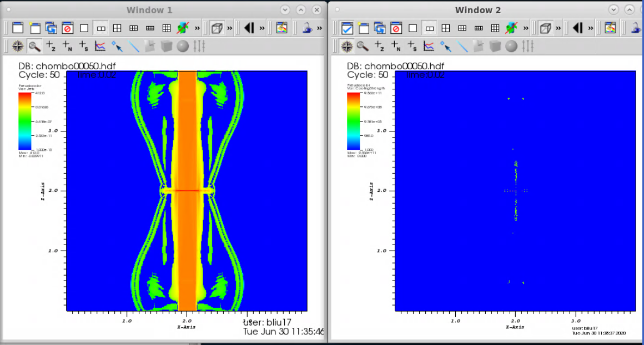The height and width of the screenshot is (345, 644).
Task: Step back one frame in Window 2
Action: (577, 28)
